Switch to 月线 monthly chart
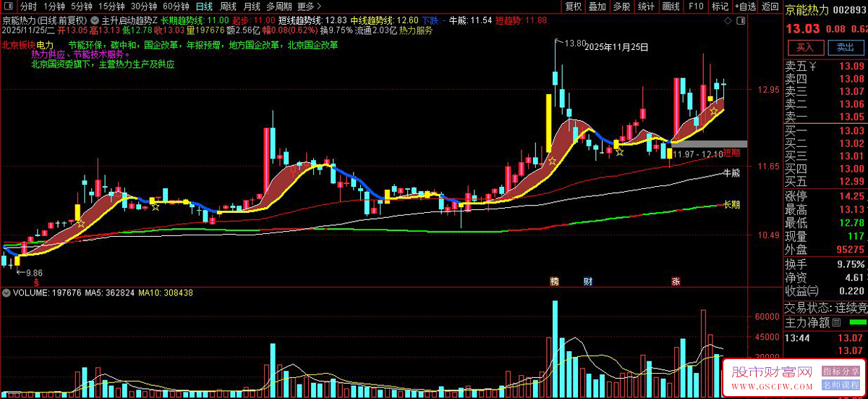 [252, 7]
